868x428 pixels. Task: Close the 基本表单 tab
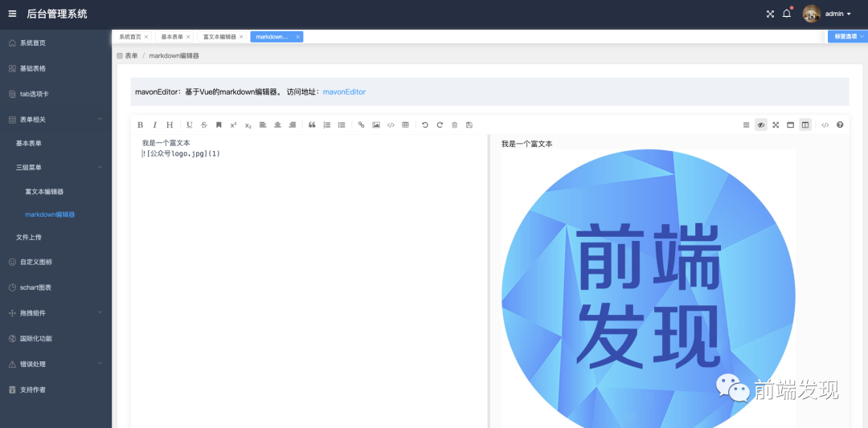[188, 37]
